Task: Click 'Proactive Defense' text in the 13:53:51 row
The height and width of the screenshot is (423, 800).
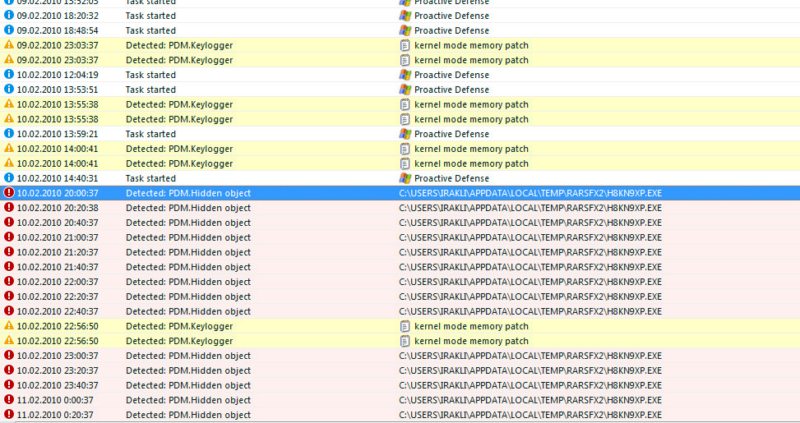Action: pos(452,90)
